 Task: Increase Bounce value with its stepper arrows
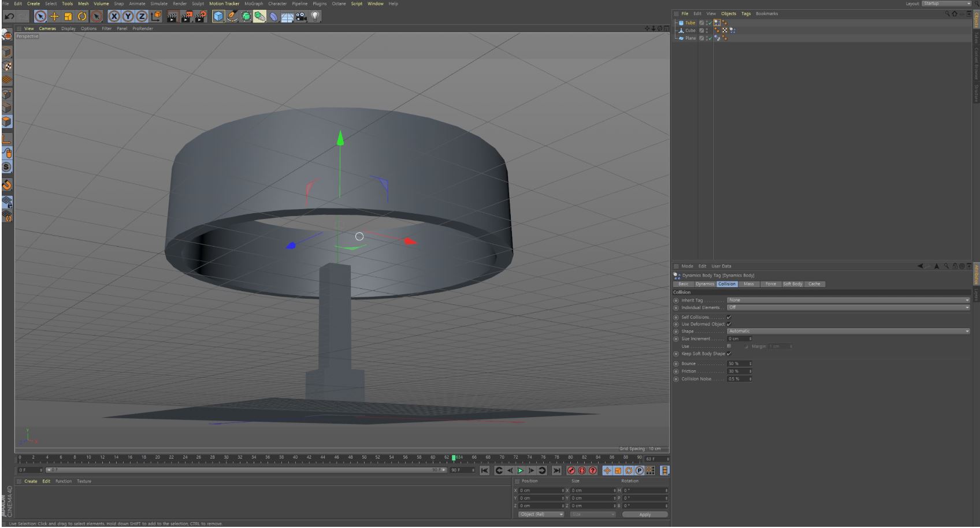[749, 363]
